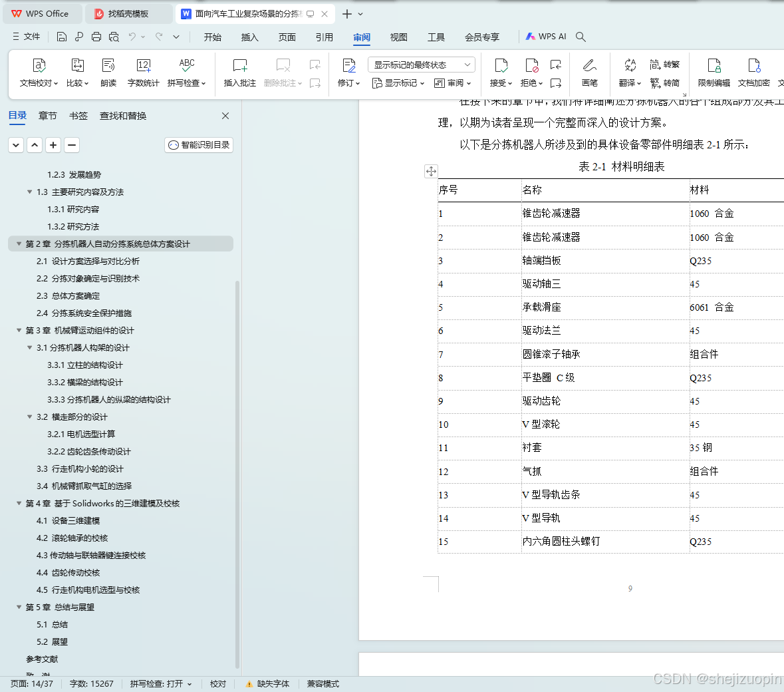Click the Print icon in quick toolbar
This screenshot has height=692, width=784.
point(96,37)
